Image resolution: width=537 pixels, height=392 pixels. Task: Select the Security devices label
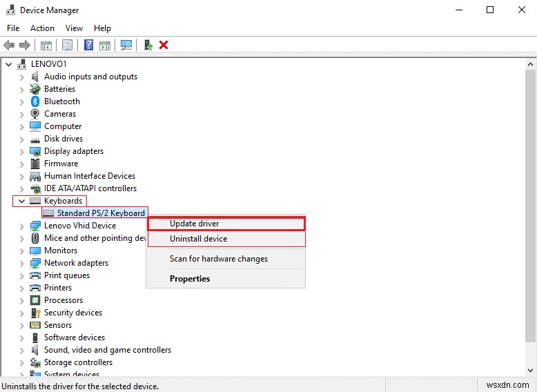click(x=73, y=313)
